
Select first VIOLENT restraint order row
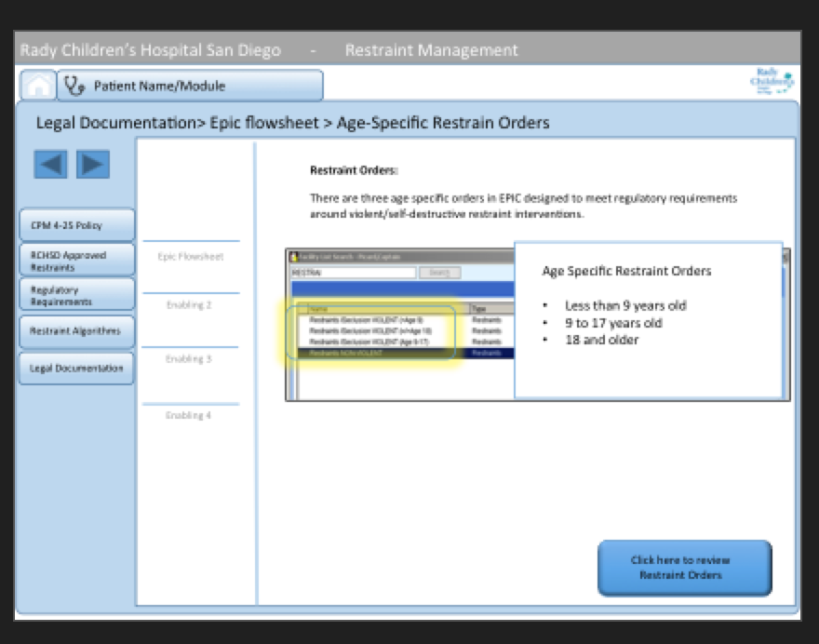(x=406, y=319)
